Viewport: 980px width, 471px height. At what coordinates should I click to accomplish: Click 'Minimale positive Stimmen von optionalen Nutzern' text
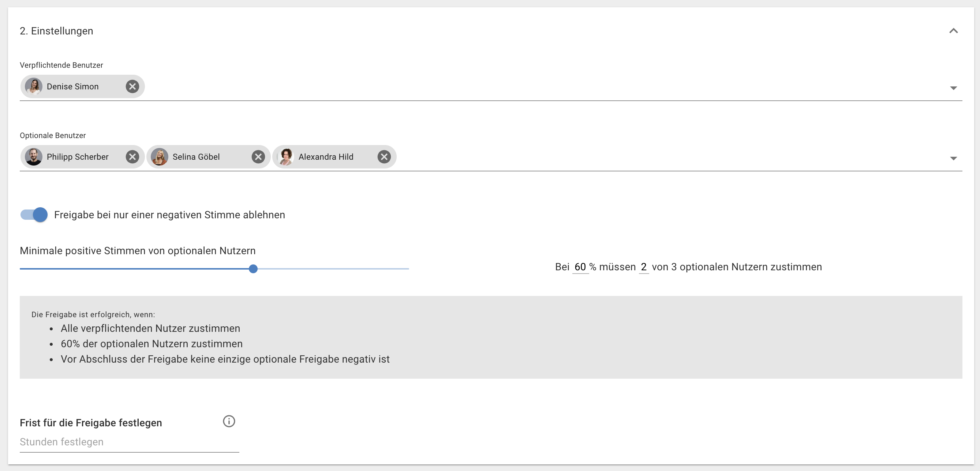coord(138,251)
